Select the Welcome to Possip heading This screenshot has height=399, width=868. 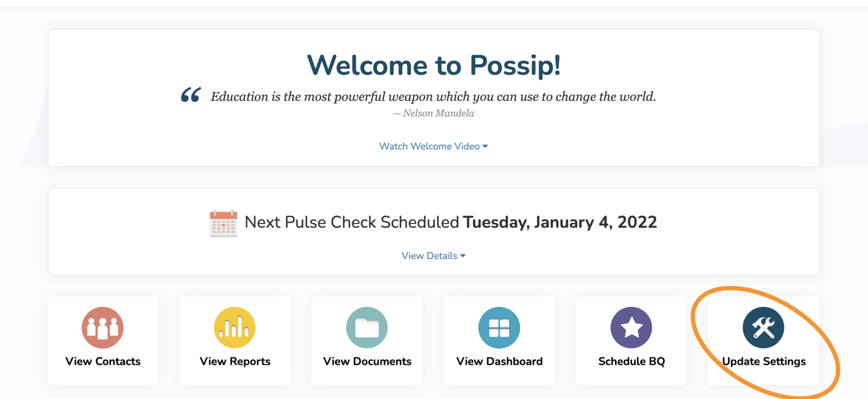(433, 65)
